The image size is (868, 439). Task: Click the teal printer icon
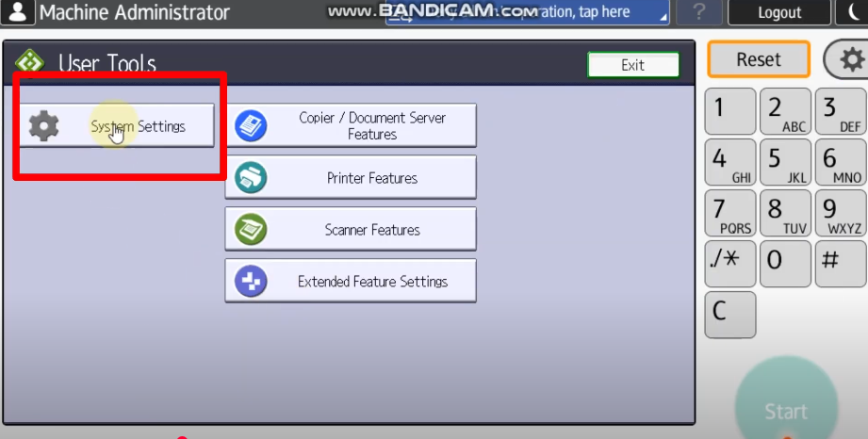pos(251,178)
